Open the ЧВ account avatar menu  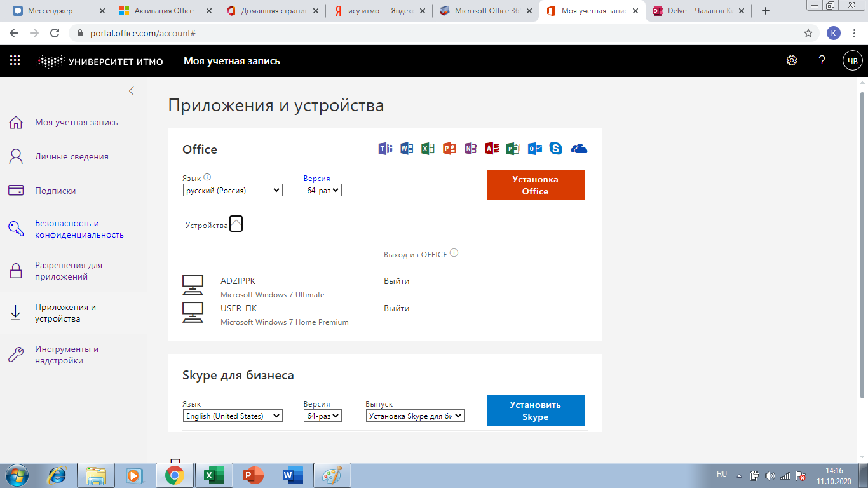(x=852, y=61)
